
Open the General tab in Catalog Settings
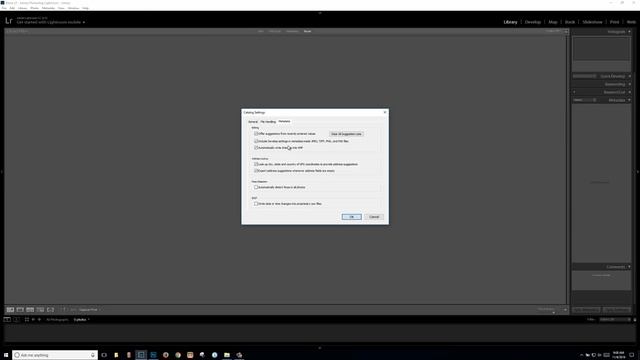[253, 122]
